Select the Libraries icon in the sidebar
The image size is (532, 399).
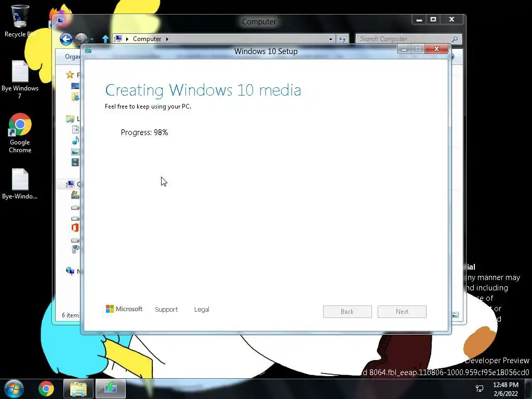point(70,119)
